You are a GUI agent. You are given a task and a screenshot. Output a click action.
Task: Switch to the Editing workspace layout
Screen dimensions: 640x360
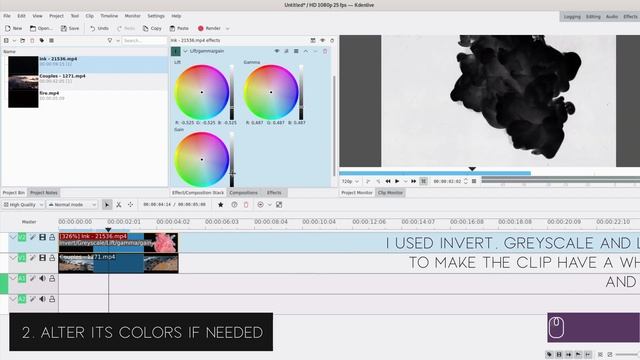[x=593, y=17]
